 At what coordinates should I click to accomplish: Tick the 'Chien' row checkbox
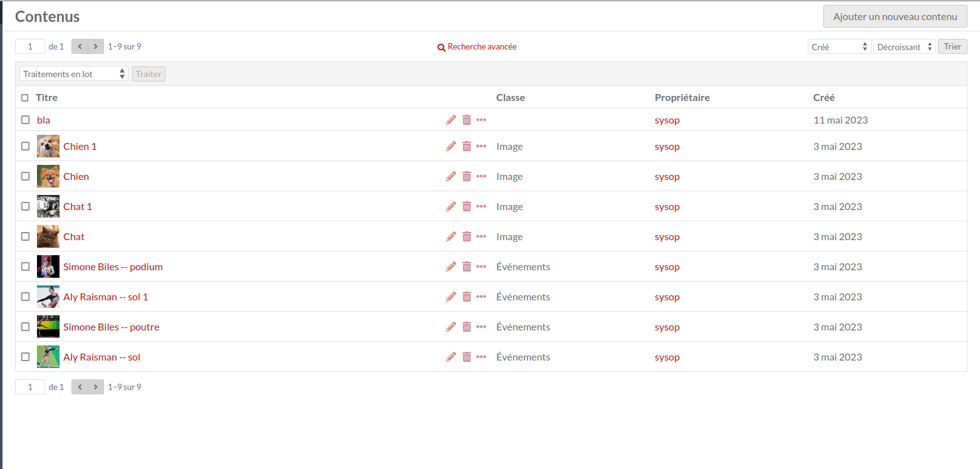coord(26,176)
